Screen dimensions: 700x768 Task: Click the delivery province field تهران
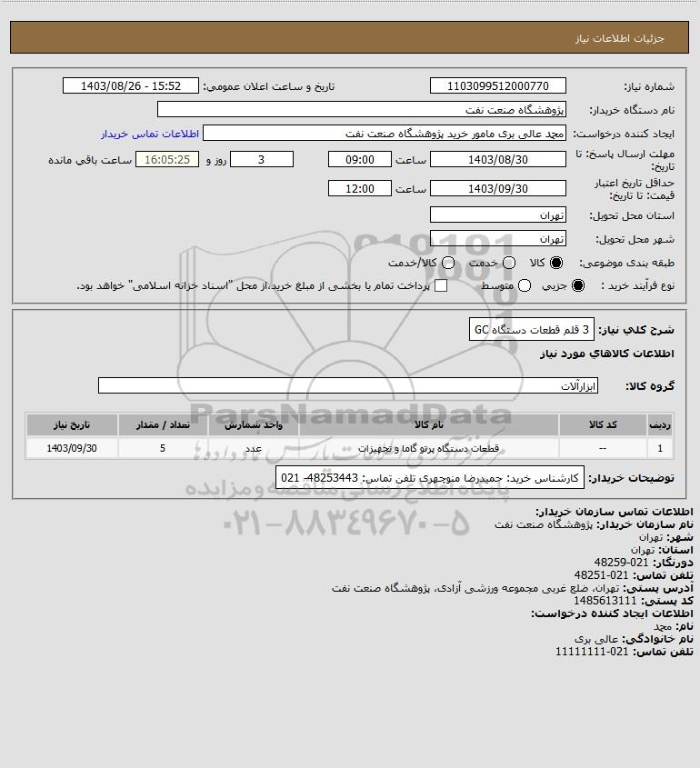[x=497, y=215]
